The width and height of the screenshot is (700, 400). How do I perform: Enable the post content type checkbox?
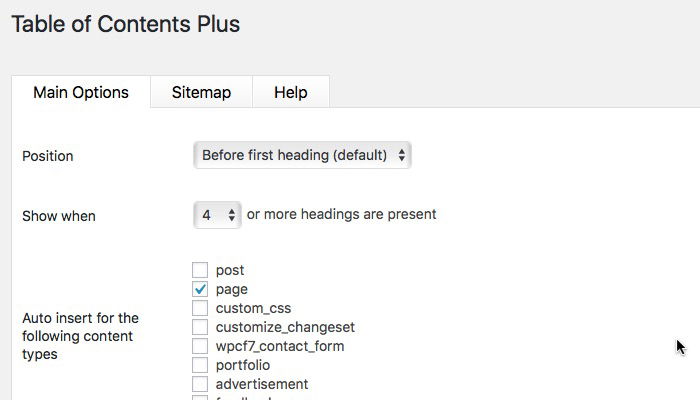coord(200,270)
